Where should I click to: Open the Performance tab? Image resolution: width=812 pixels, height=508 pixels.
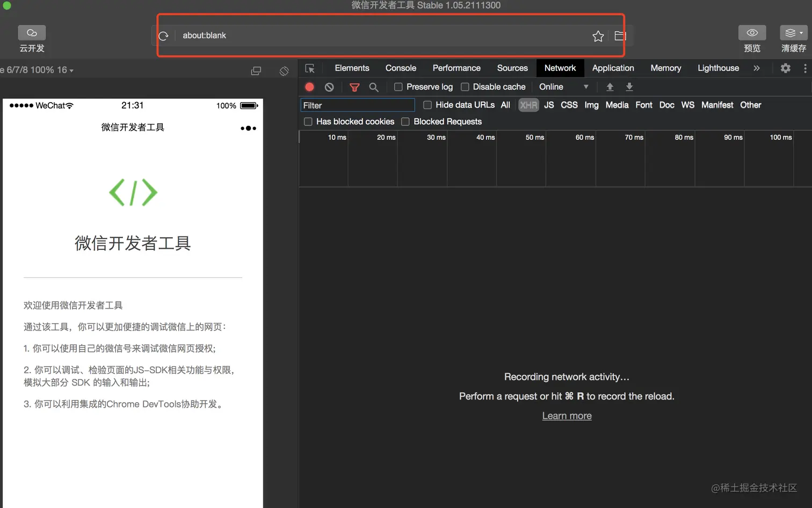[x=456, y=68]
